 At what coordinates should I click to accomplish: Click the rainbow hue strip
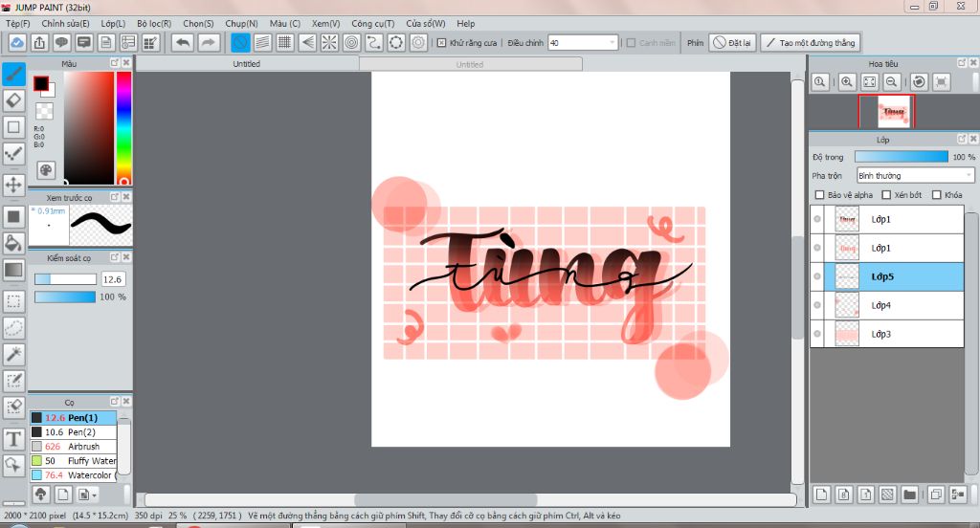[123, 128]
